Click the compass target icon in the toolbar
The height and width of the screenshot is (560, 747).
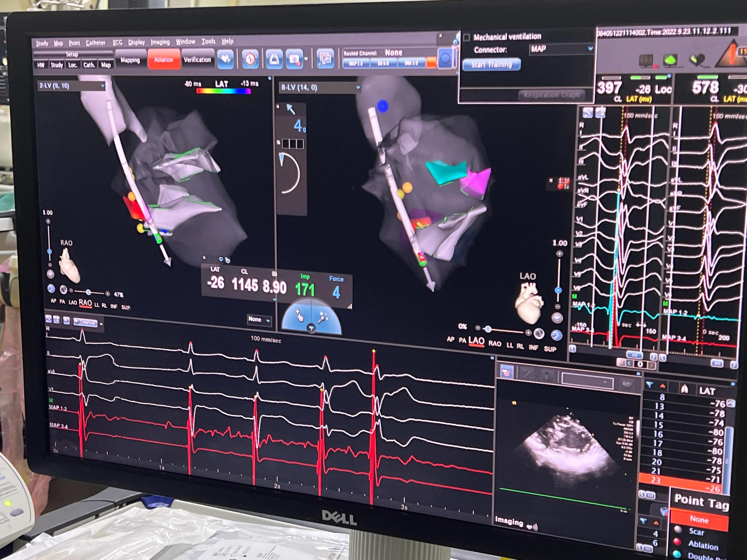[x=250, y=59]
